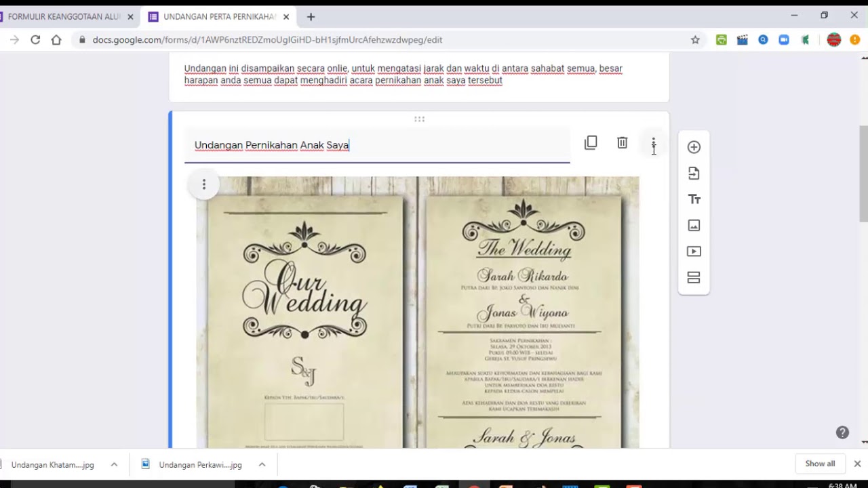Reload the page
This screenshot has width=868, height=488.
pos(35,40)
